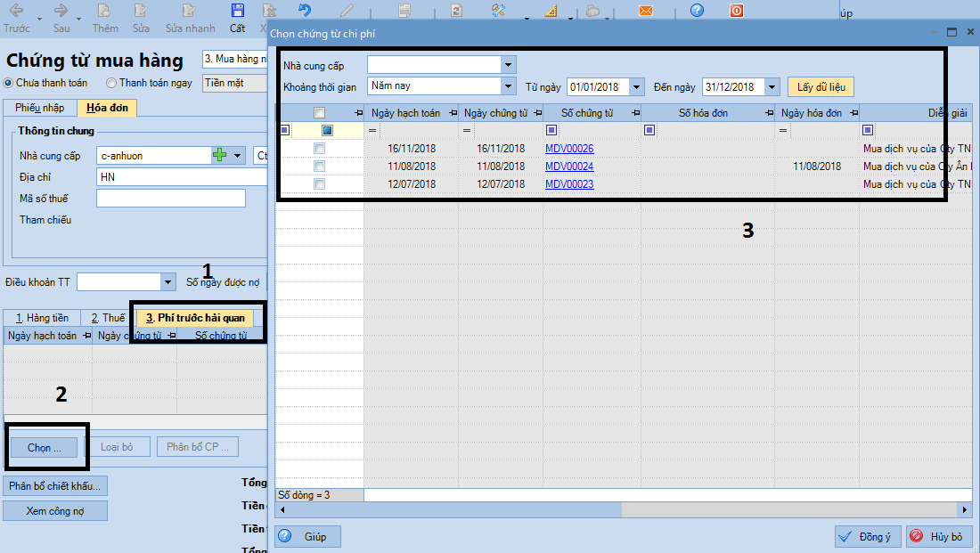
Task: Click equals operator under Ngày hạch toán filter
Action: [x=372, y=130]
